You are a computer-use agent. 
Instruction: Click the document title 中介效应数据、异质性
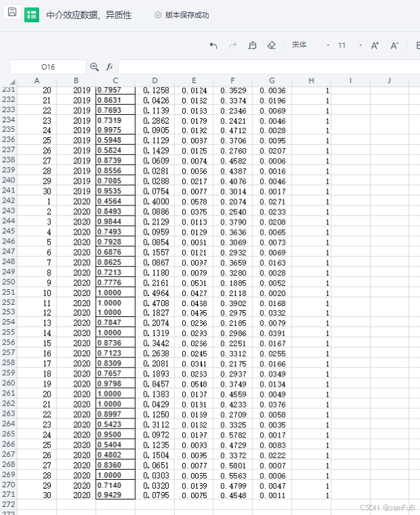(89, 15)
